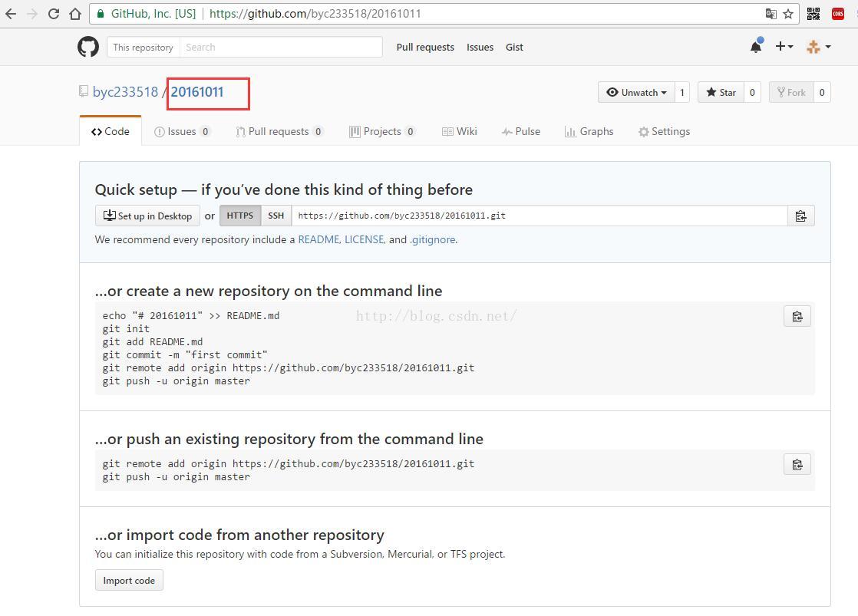Click the translate page icon in address bar
Viewport: 858px width, 616px height.
click(x=771, y=14)
